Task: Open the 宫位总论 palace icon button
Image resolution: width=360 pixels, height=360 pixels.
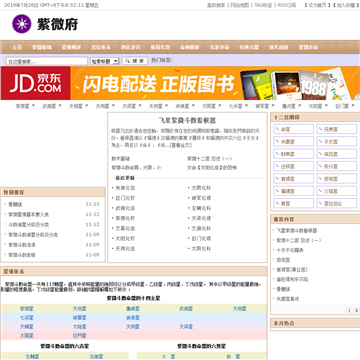Action: click(x=337, y=203)
